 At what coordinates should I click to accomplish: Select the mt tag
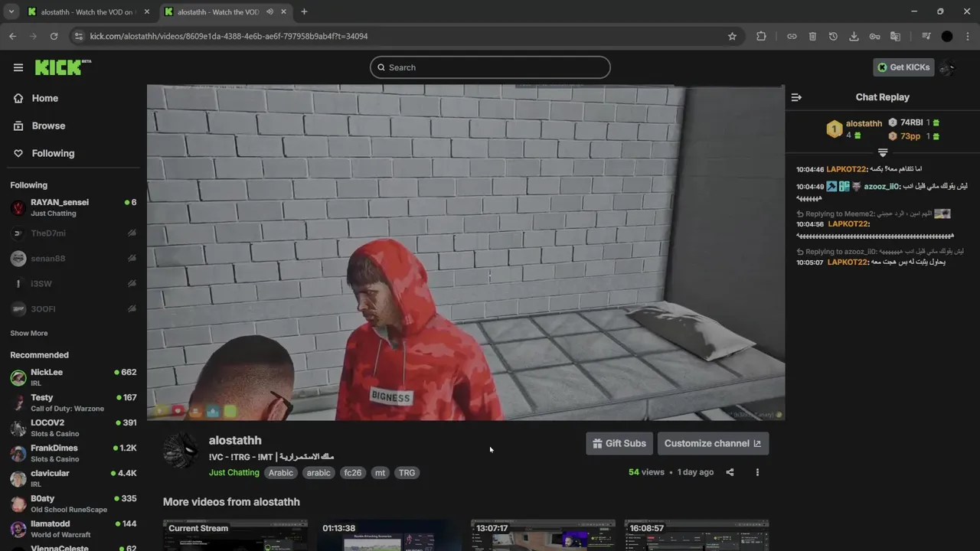pyautogui.click(x=380, y=473)
